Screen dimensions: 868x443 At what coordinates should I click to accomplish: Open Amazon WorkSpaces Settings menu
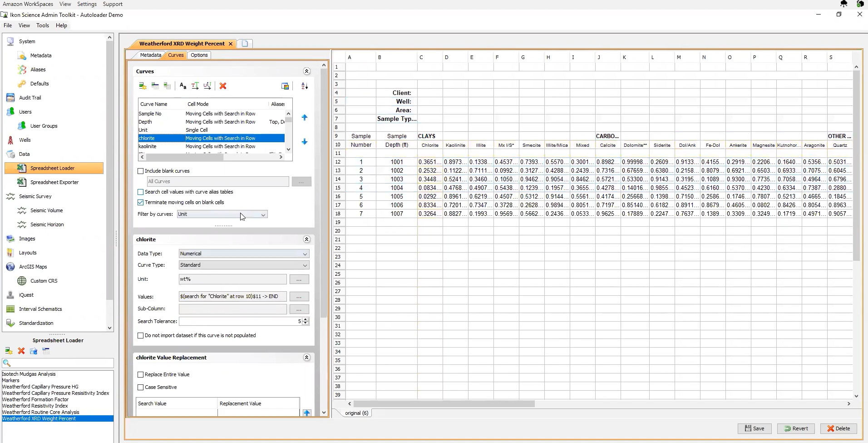[x=87, y=4]
